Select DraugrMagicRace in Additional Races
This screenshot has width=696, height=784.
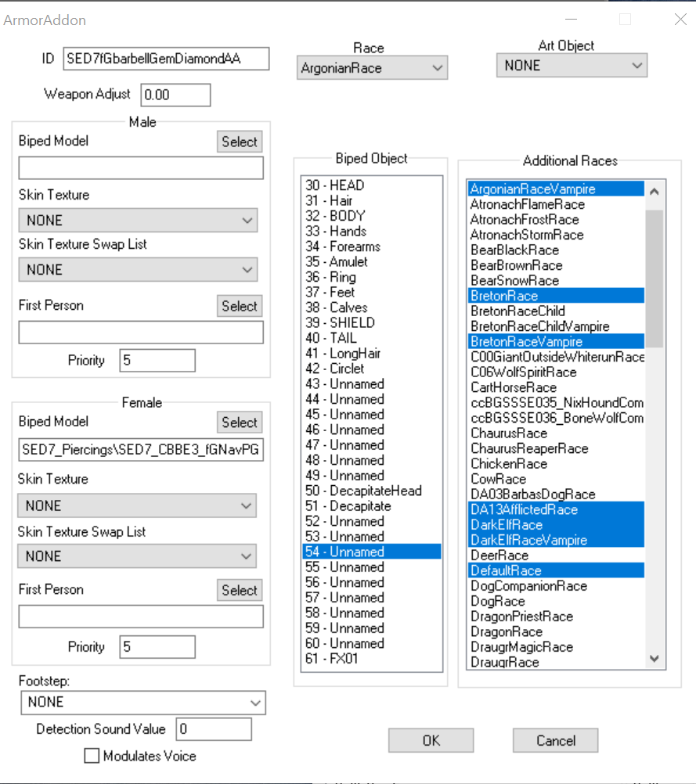[556, 647]
